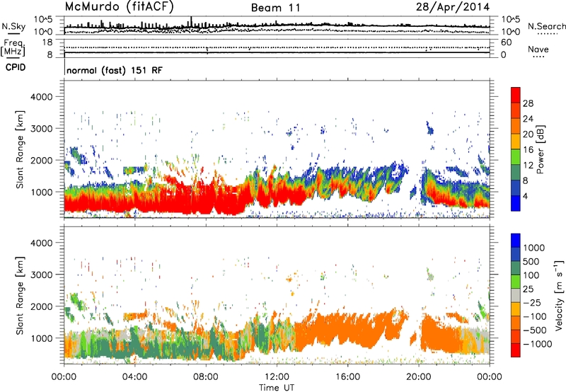Click the 08:00 time axis label
This screenshot has width=566, height=392.
coord(206,377)
